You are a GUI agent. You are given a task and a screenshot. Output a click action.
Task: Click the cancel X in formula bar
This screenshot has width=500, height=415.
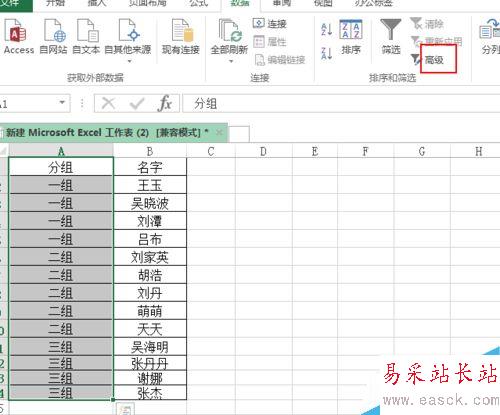tap(108, 103)
